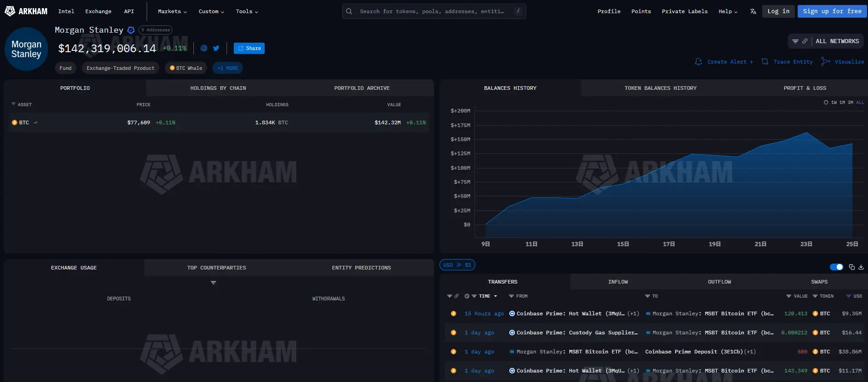The height and width of the screenshot is (382, 868).
Task: Copy transfers with the copy icon
Action: [852, 267]
